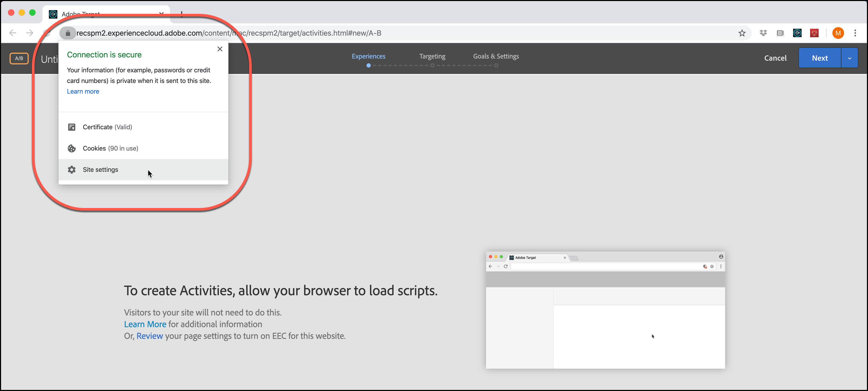Switch to Goals & Settings step
The height and width of the screenshot is (391, 868).
pyautogui.click(x=496, y=56)
